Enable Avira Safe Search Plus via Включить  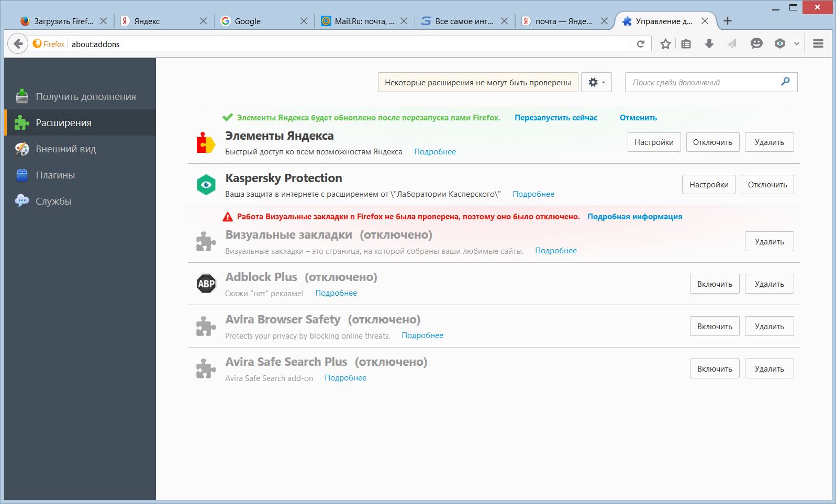pyautogui.click(x=715, y=368)
